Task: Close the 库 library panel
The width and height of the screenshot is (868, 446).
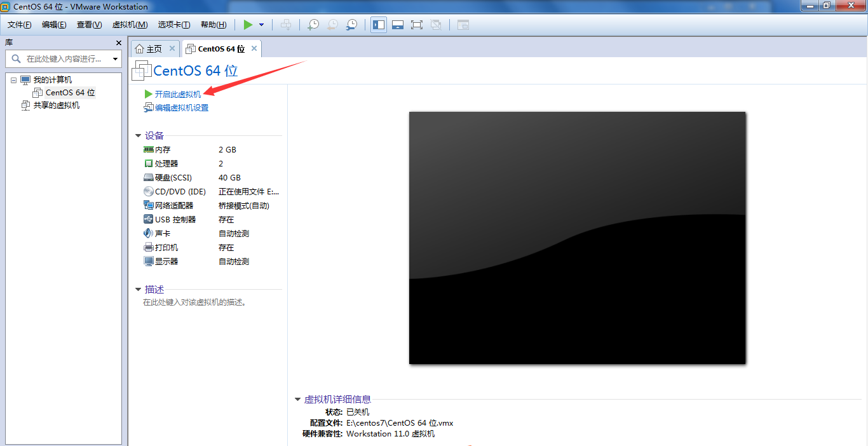Action: click(x=118, y=43)
